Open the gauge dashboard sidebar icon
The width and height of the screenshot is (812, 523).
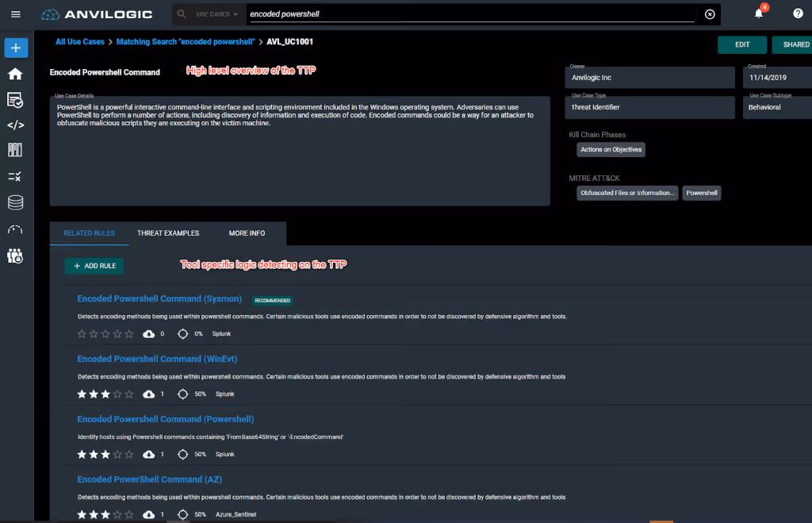[15, 229]
